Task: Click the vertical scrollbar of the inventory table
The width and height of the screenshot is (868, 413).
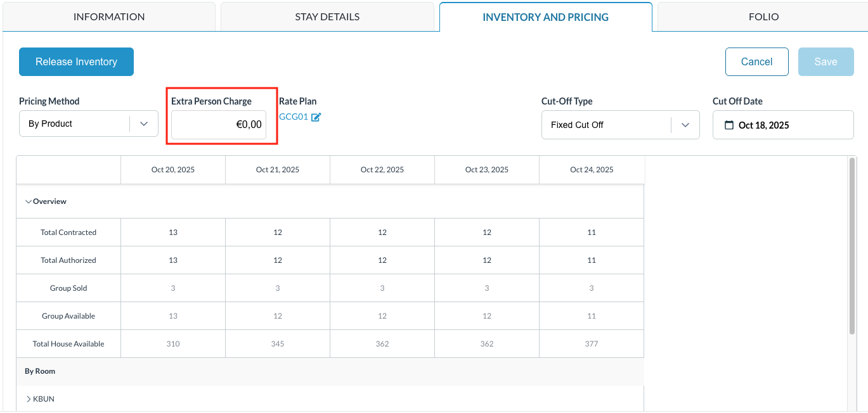Action: (x=852, y=247)
